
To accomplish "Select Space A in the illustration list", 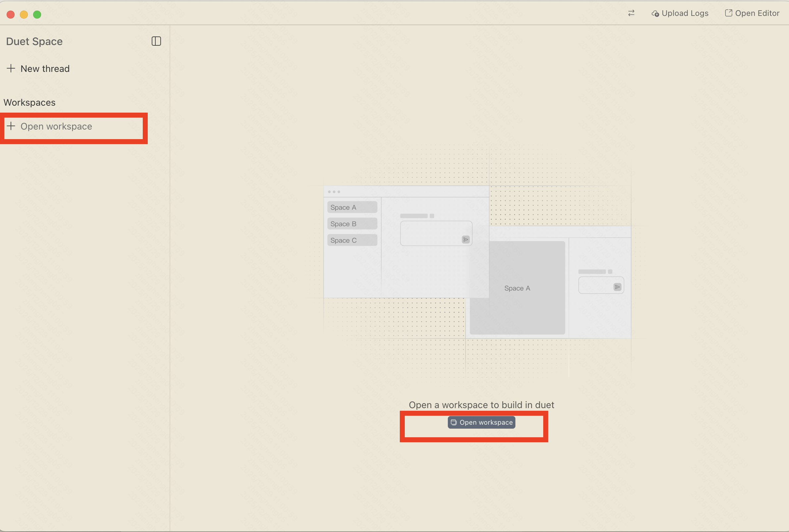I will coord(352,207).
